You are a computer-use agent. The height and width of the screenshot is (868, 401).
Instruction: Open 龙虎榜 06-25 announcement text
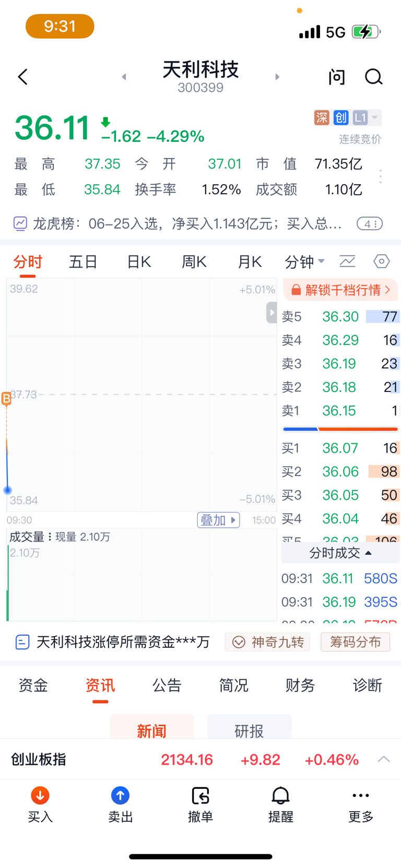[187, 224]
